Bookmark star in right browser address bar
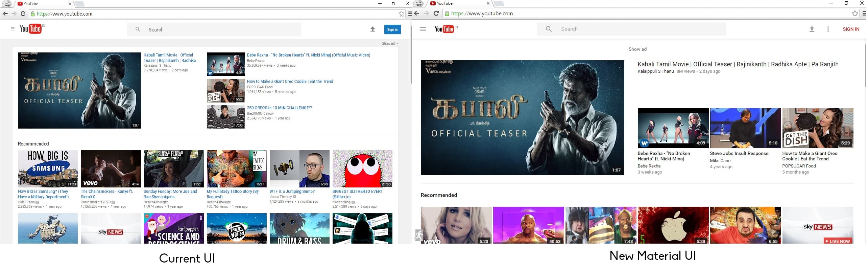 855,14
